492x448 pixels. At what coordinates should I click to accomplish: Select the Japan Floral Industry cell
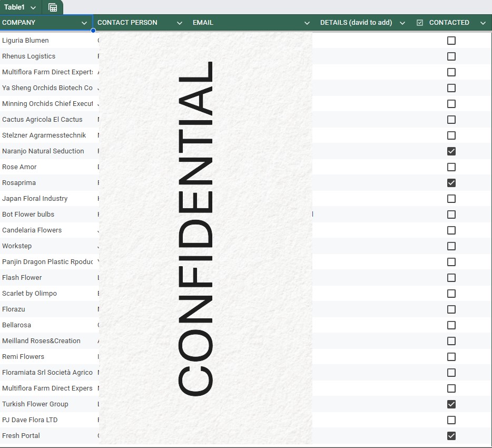pyautogui.click(x=47, y=198)
